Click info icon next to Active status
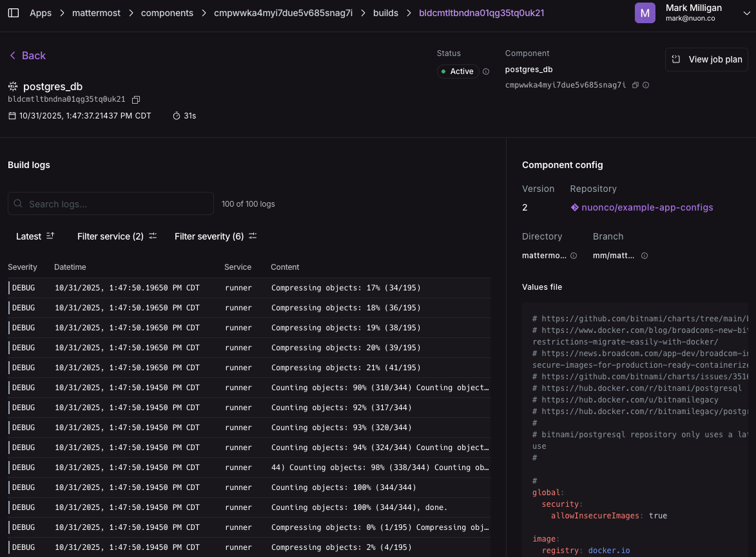 click(486, 71)
